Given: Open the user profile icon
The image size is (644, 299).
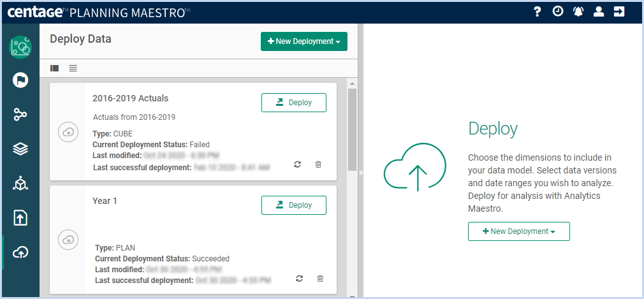Looking at the screenshot, I should [599, 11].
